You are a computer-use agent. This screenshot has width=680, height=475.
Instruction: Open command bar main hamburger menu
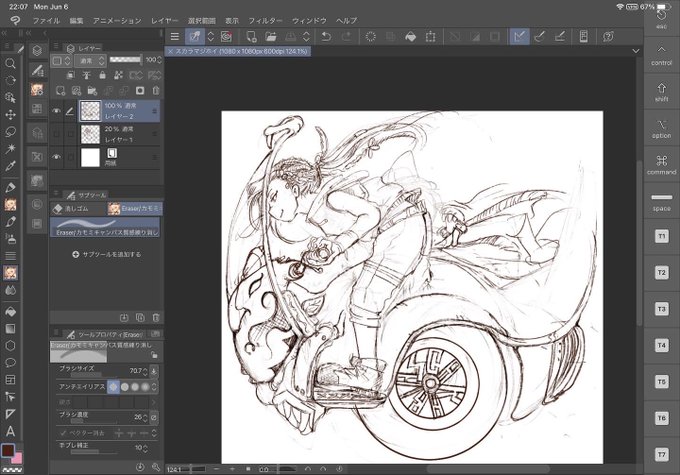click(175, 37)
